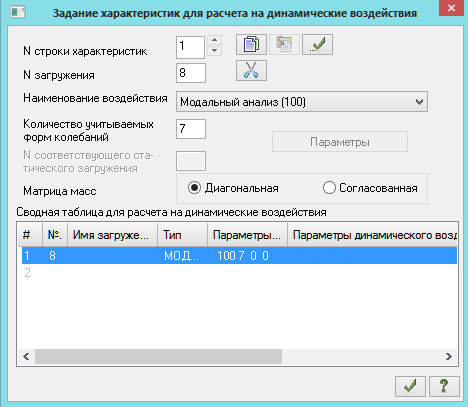Viewport: 468px width, 407px height.
Task: Select row 1 in the summary table
Action: coord(239,256)
